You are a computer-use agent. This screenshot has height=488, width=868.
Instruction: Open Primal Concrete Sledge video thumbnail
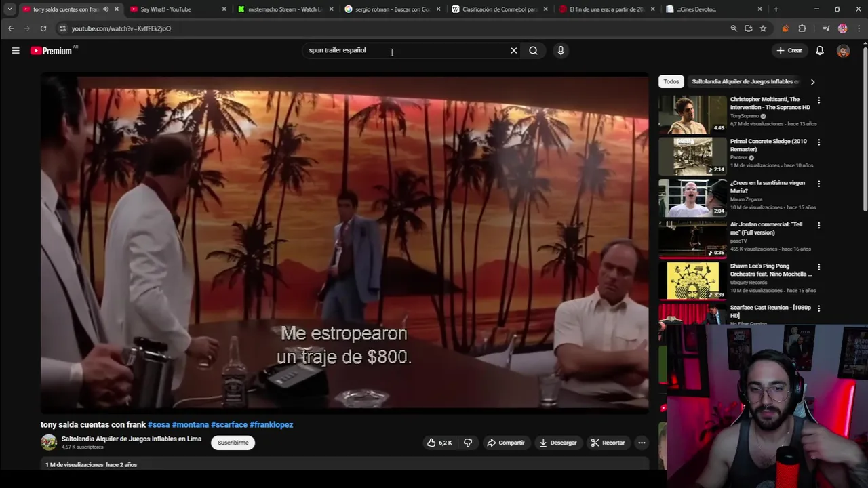tap(692, 156)
